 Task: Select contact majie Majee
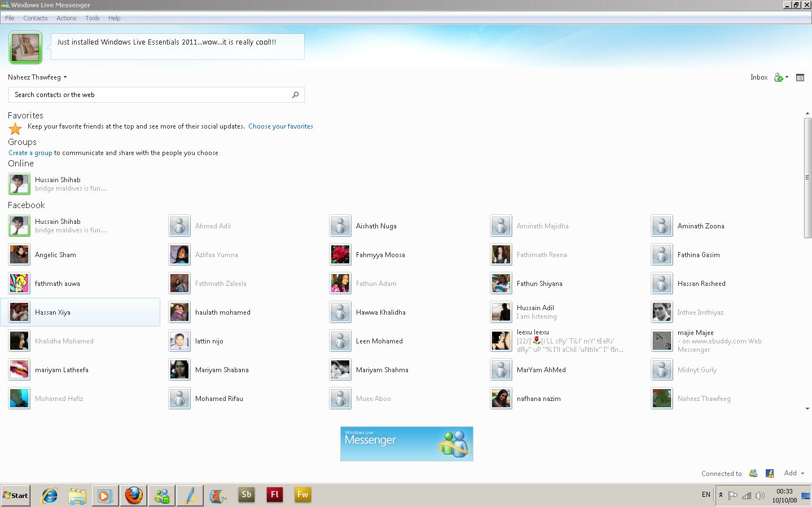tap(696, 333)
